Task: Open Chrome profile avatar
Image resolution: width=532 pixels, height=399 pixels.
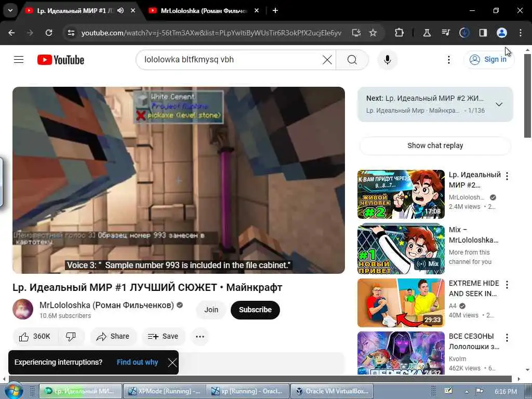Action: click(x=502, y=33)
